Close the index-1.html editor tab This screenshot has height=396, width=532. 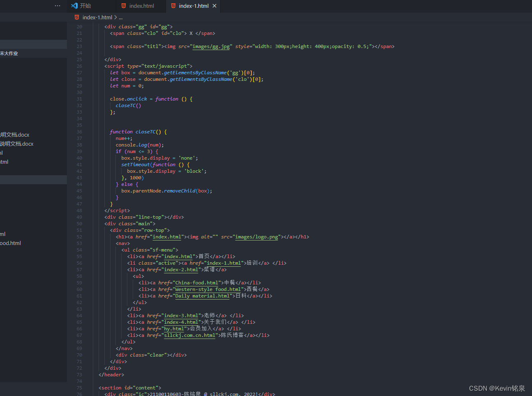pos(214,6)
